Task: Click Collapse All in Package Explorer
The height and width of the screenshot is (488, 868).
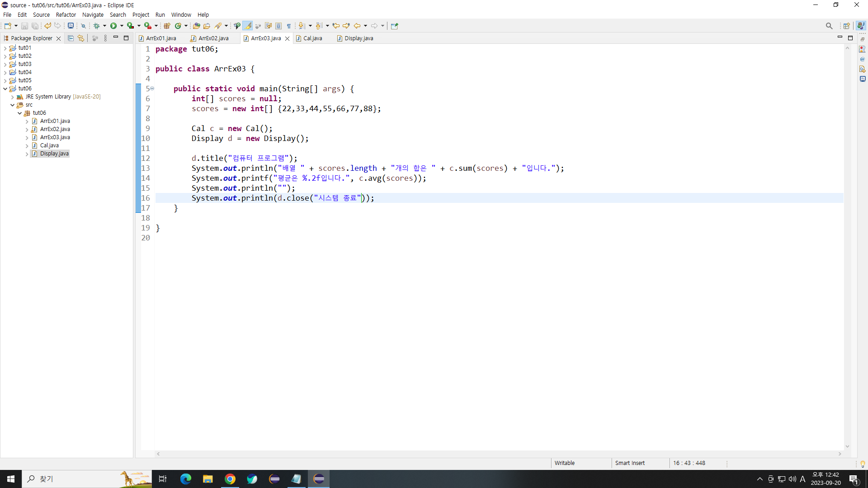Action: [71, 38]
